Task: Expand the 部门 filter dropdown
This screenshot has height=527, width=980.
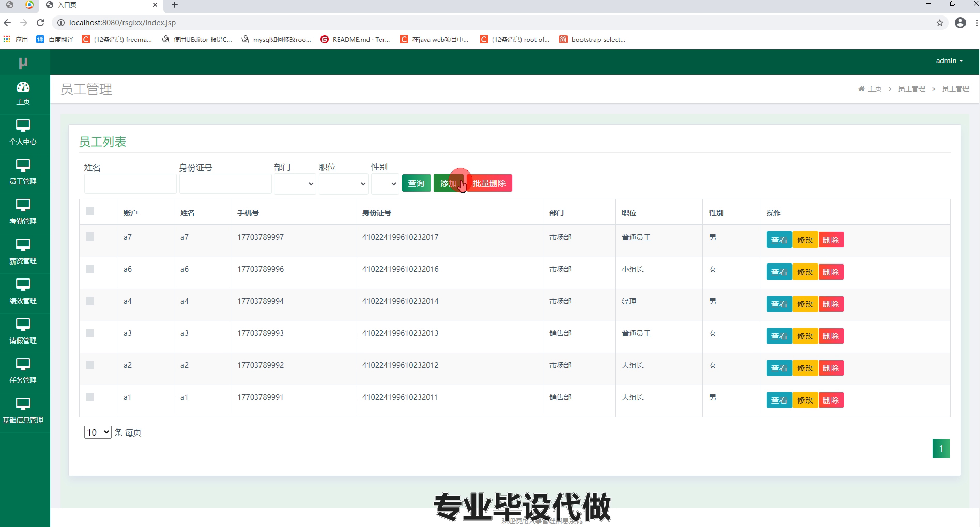Action: tap(295, 184)
